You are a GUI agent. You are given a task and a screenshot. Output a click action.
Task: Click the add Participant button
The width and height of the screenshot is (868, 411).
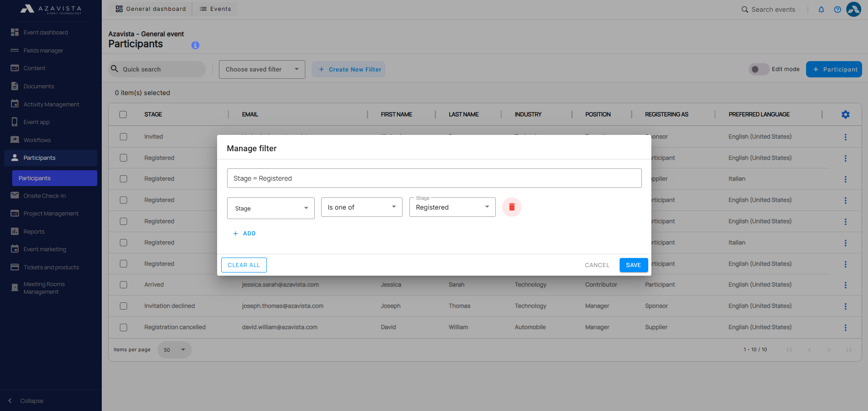click(x=834, y=69)
